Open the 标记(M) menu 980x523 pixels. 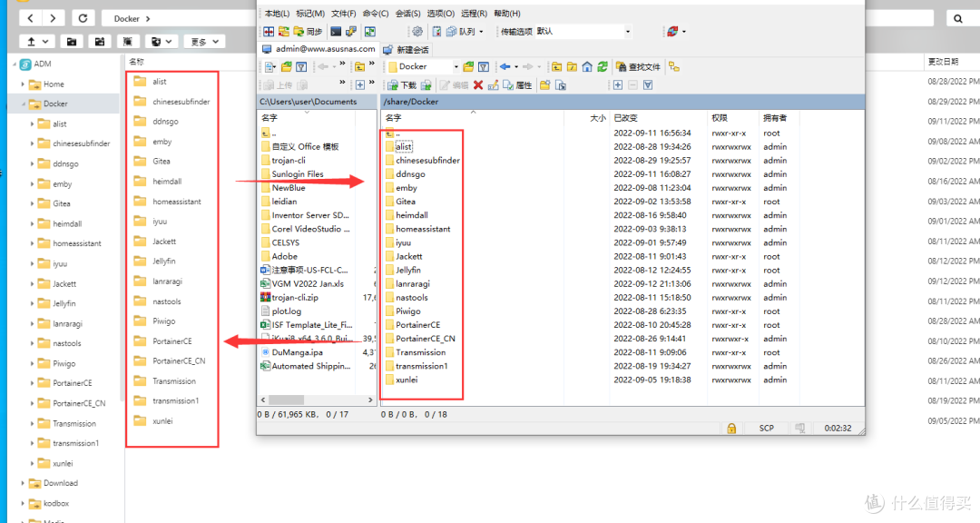click(x=310, y=13)
